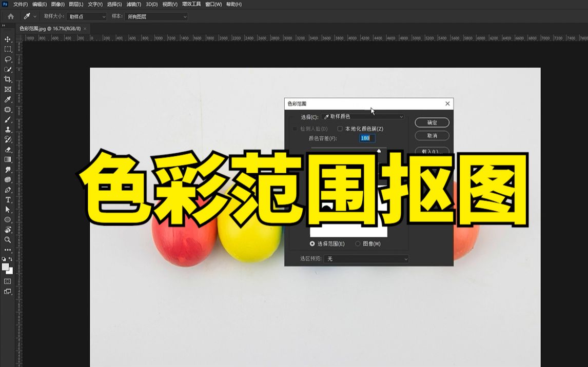Viewport: 588px width, 367px height.
Task: Select the Hand tool
Action: click(8, 230)
